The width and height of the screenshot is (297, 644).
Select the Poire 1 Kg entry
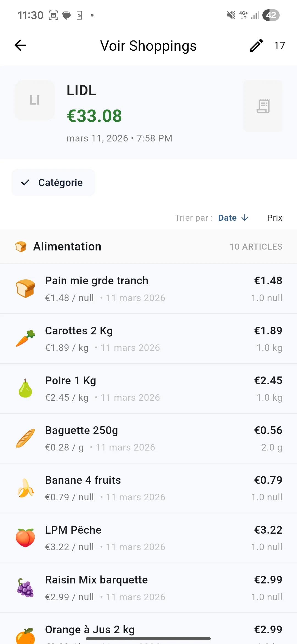coord(148,389)
